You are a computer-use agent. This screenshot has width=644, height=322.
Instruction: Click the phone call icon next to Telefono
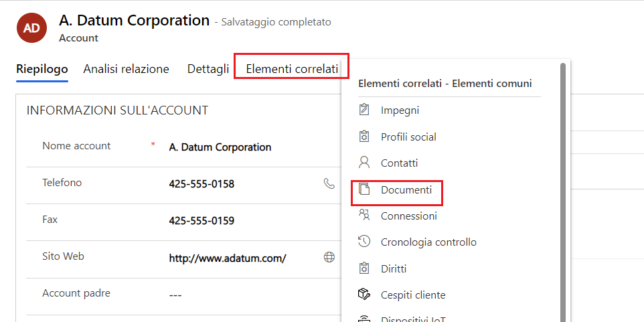tap(329, 183)
